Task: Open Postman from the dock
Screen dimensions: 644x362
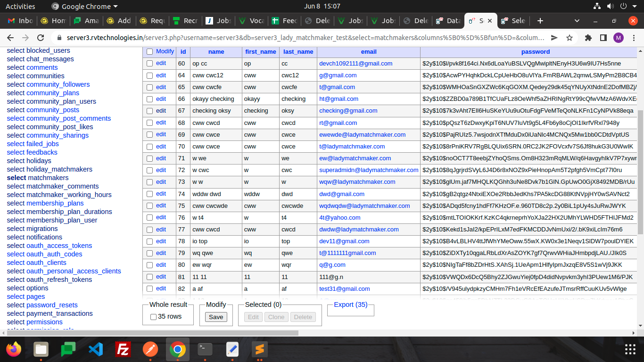Action: (150, 349)
